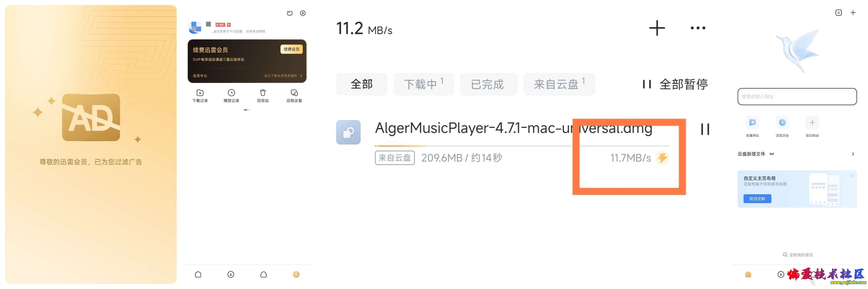Pause the AlgerMusicPlayer download
The image size is (868, 289).
click(705, 129)
